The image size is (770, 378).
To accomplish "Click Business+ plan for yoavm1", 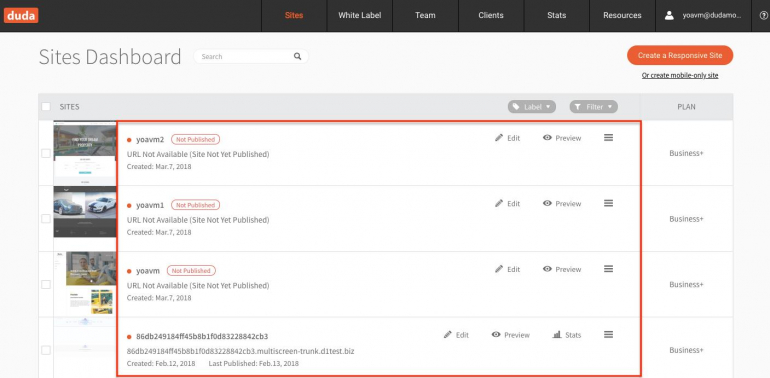I will (687, 218).
